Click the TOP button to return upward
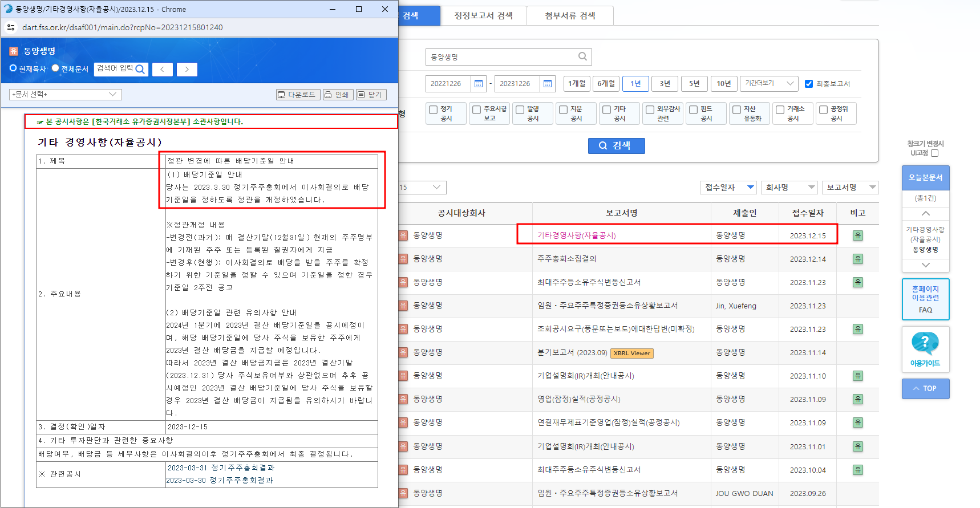Viewport: 980px width, 508px height. (925, 388)
